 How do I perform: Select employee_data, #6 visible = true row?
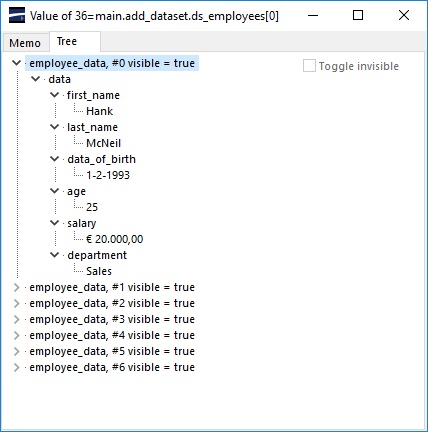click(x=112, y=367)
